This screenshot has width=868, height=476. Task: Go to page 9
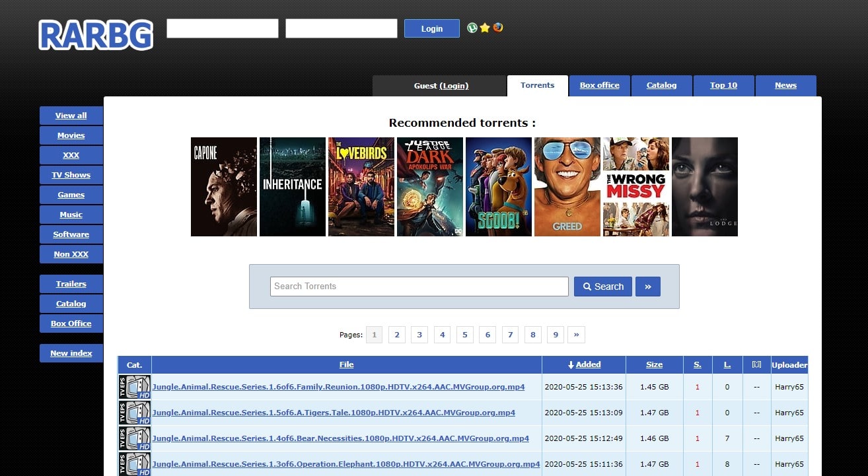point(556,335)
